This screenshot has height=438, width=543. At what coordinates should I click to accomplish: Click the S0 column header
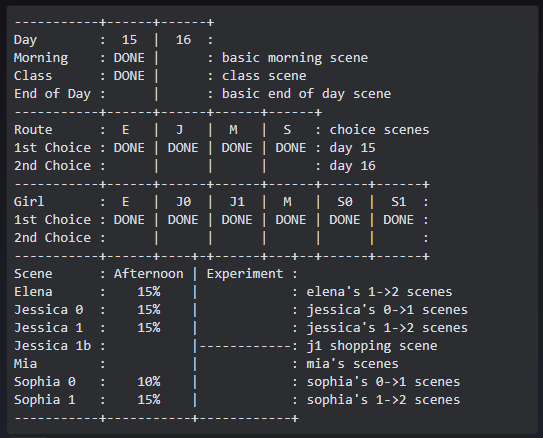click(x=345, y=202)
